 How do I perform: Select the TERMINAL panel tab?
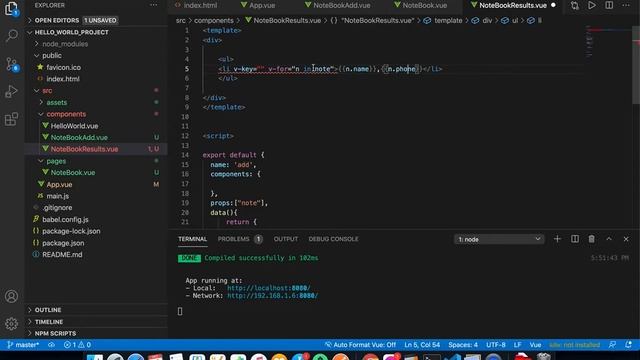click(x=192, y=239)
